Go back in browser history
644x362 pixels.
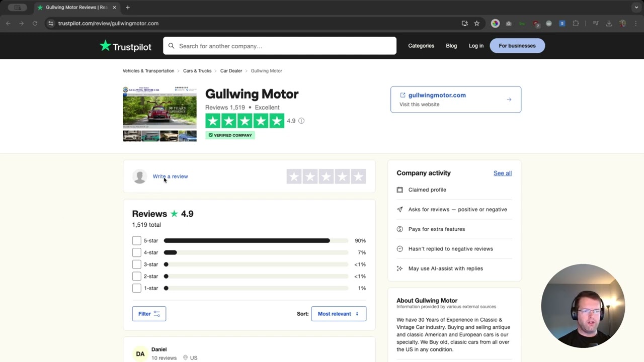coord(8,23)
